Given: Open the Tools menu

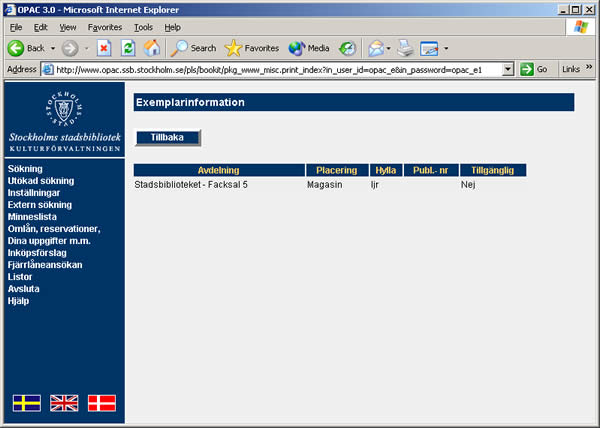Looking at the screenshot, I should (143, 27).
